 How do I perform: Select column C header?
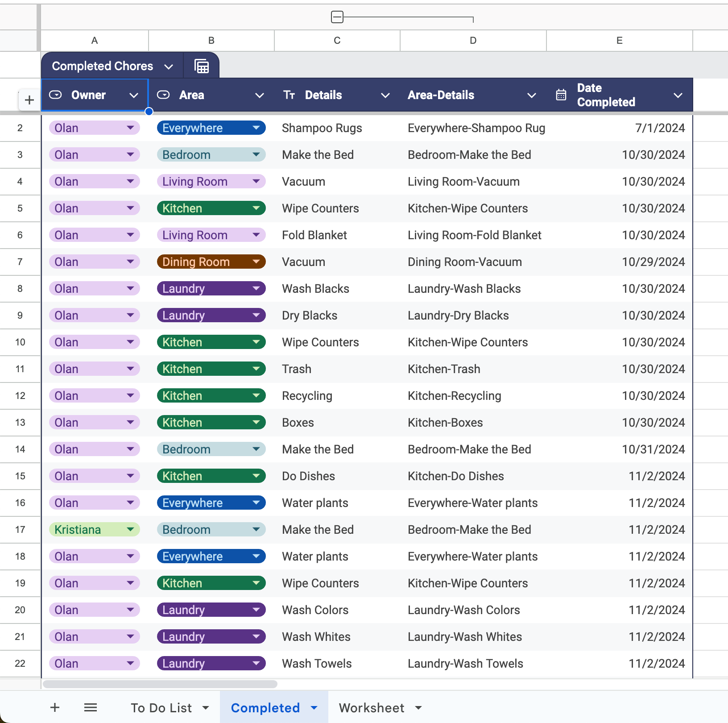(x=337, y=41)
